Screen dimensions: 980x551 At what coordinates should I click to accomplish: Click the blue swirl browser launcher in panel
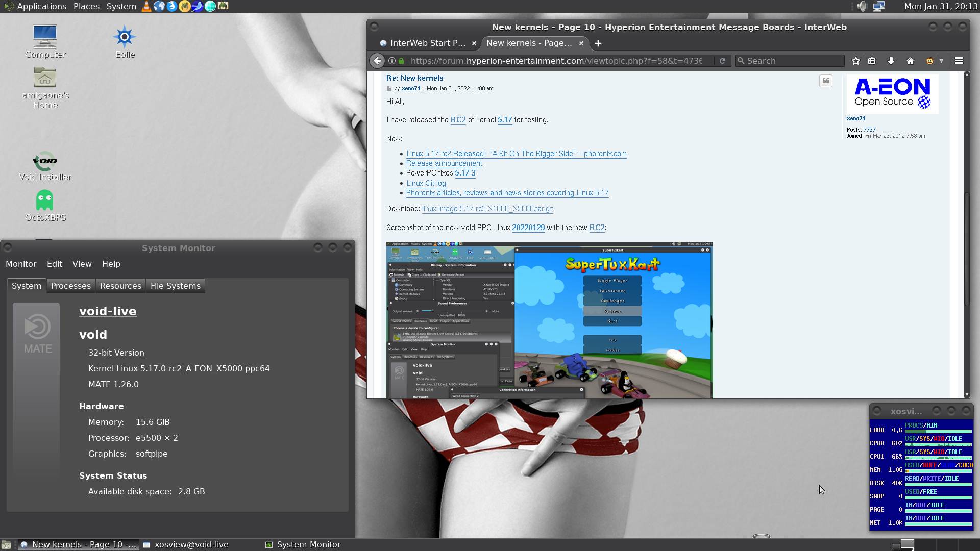click(171, 6)
